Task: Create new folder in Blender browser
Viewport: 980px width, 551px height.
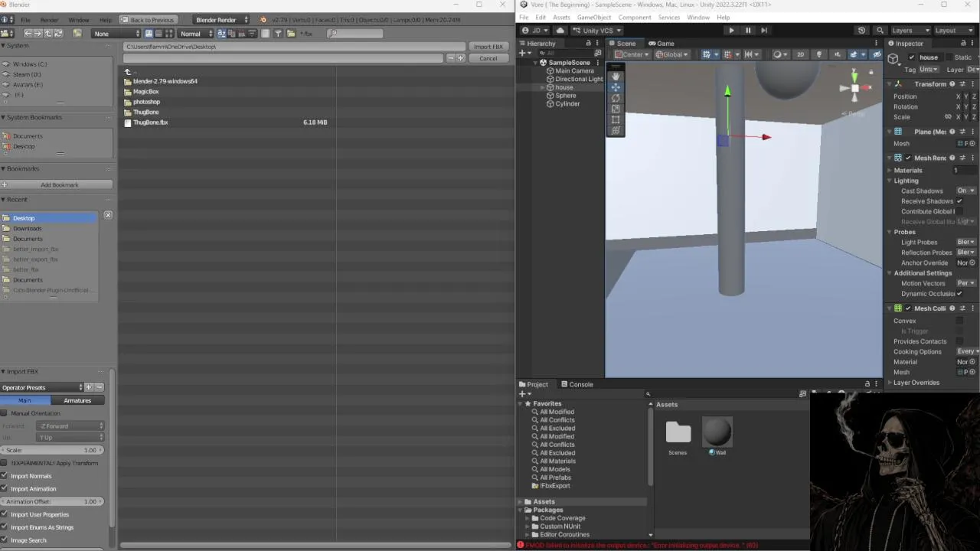Action: [77, 34]
